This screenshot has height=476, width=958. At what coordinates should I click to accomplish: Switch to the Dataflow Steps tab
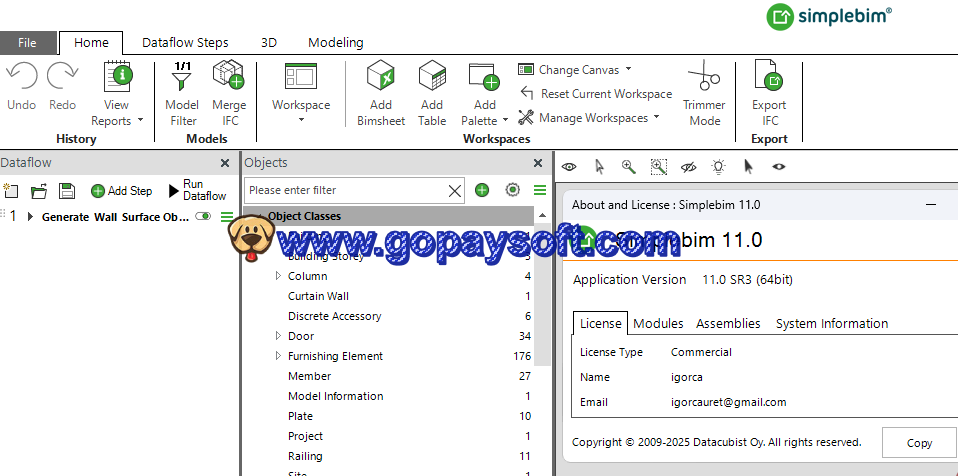coord(185,43)
